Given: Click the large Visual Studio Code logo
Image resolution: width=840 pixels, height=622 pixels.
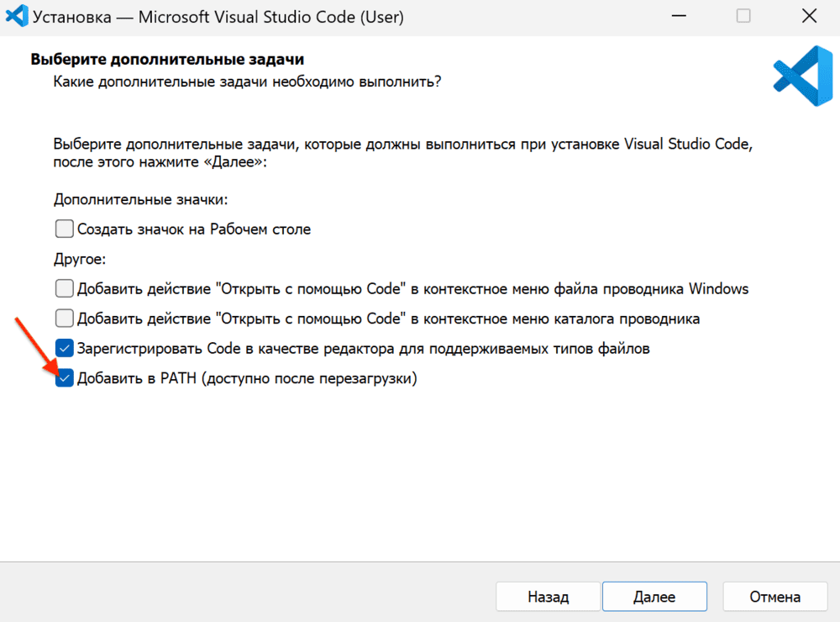Looking at the screenshot, I should pos(802,76).
